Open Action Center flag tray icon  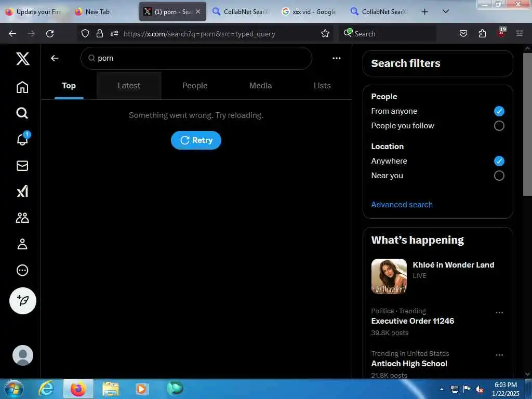pyautogui.click(x=467, y=389)
